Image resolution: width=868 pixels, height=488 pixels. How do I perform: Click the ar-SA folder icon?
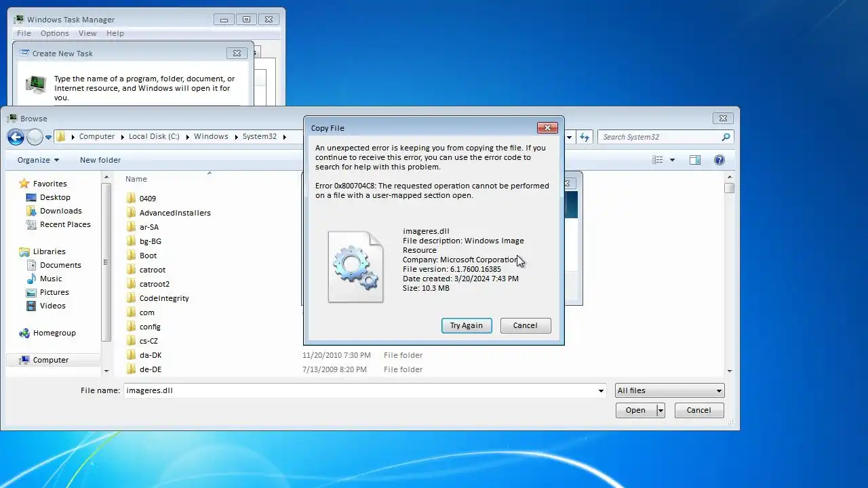coord(132,227)
